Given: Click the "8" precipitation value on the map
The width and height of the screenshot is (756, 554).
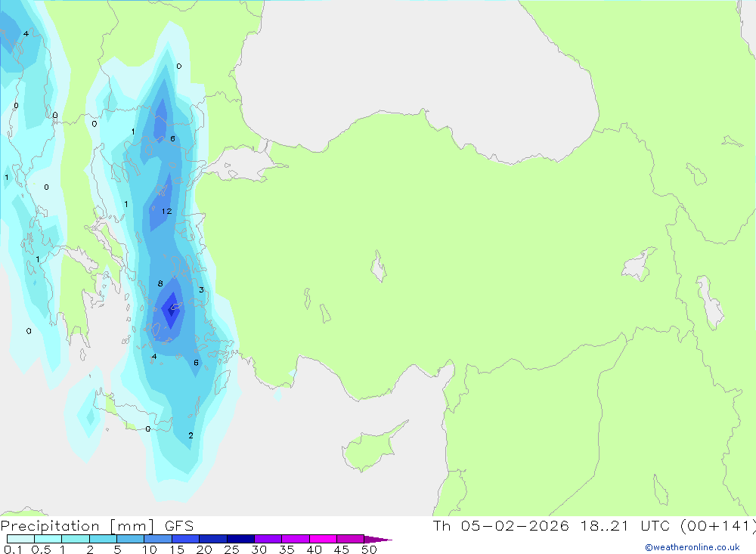Looking at the screenshot, I should [x=160, y=283].
